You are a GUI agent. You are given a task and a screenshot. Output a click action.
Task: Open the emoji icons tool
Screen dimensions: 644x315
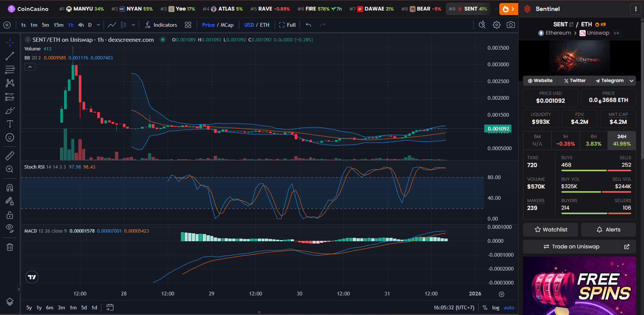(10, 137)
